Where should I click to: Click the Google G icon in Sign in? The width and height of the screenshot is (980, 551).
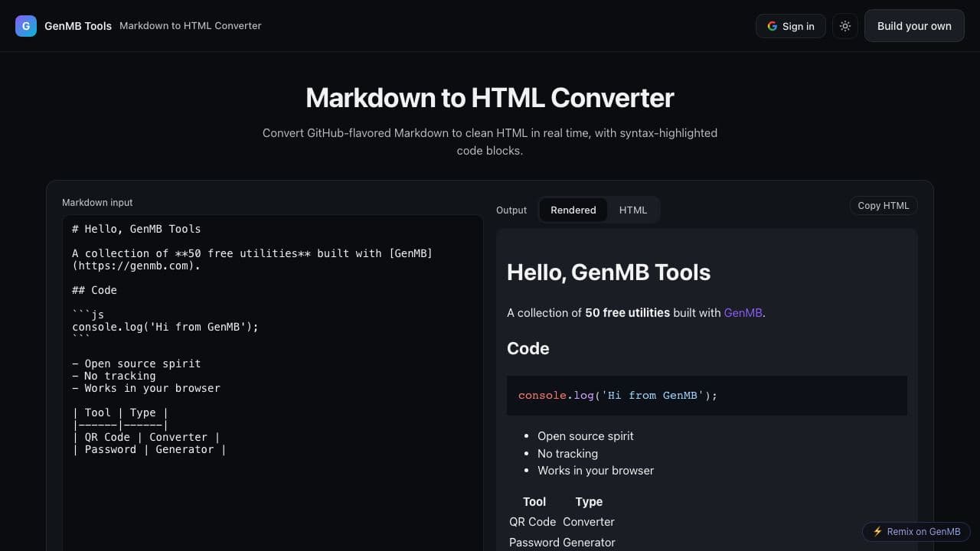[x=772, y=26]
